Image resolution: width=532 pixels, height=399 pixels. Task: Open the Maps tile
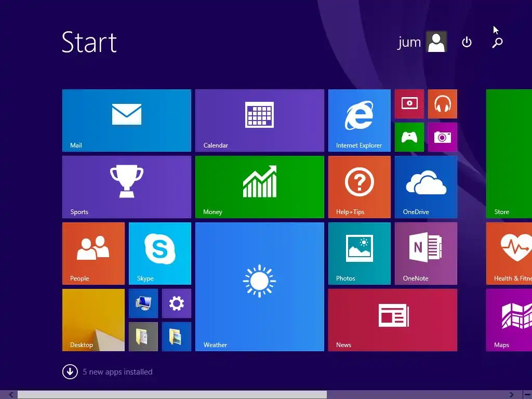click(509, 320)
